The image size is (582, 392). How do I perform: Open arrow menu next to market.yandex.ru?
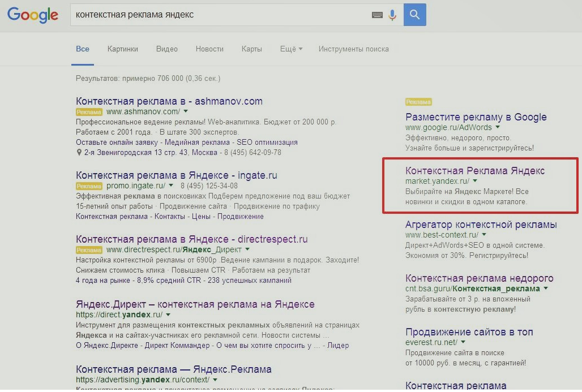[475, 182]
